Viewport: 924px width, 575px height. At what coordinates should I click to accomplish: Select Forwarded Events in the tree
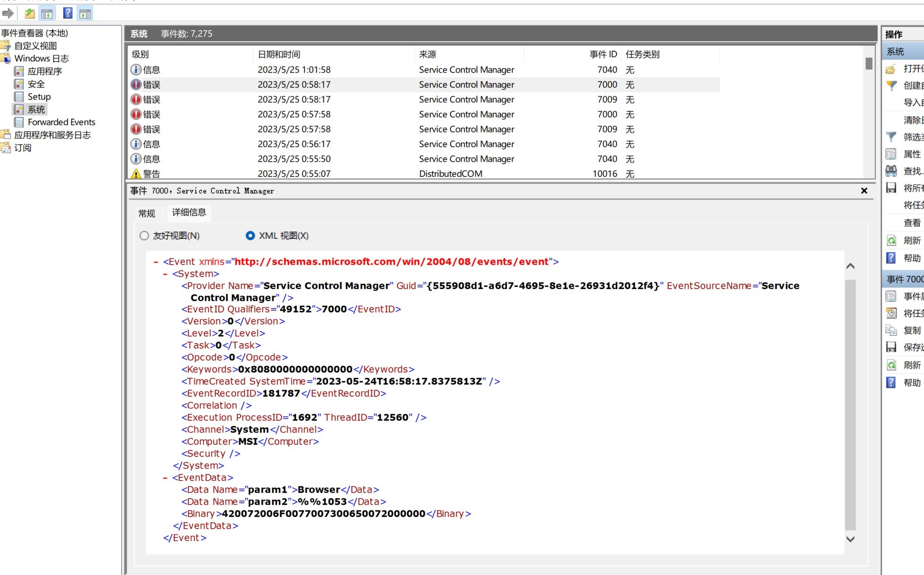[61, 122]
